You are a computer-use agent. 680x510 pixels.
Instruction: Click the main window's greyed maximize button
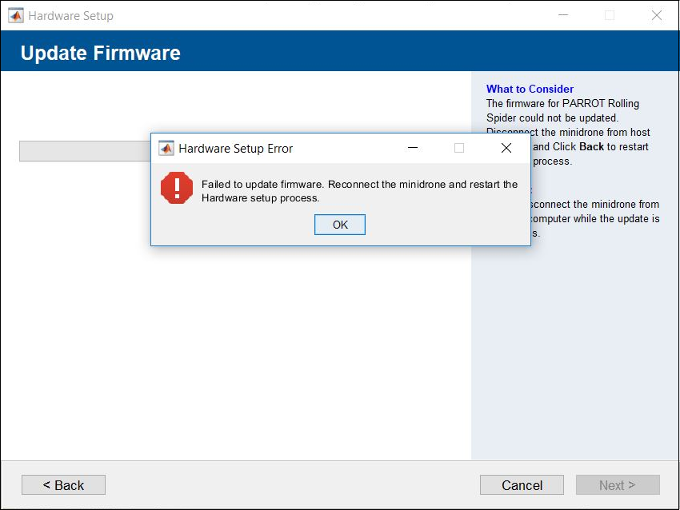tap(609, 15)
